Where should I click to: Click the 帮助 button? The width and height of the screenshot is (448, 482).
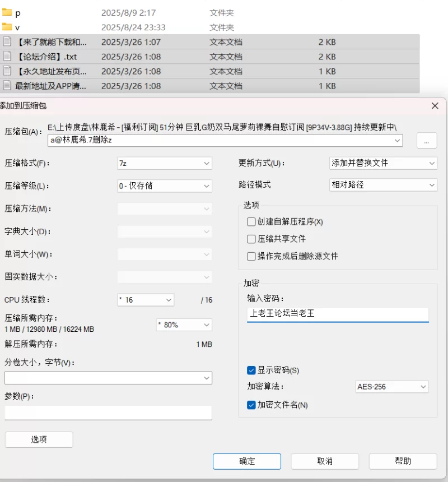pos(403,461)
